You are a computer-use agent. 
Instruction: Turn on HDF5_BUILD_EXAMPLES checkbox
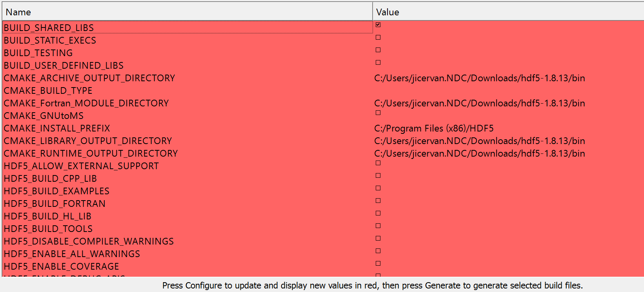click(378, 188)
